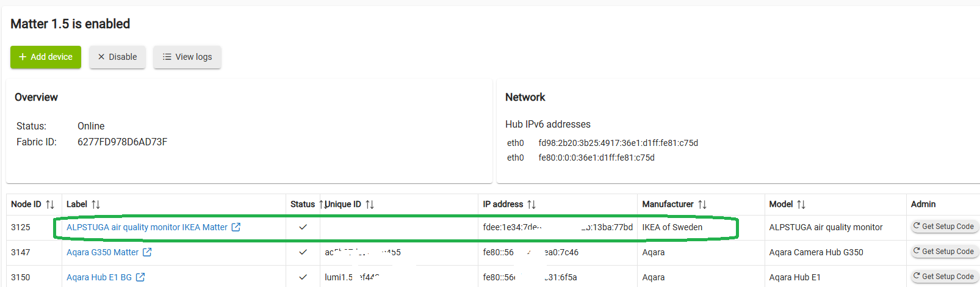The height and width of the screenshot is (287, 980).
Task: Sort by IP address column arrows
Action: (531, 205)
